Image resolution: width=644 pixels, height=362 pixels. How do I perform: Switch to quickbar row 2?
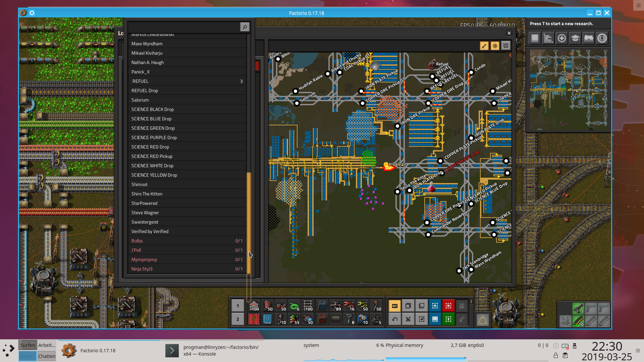point(238,319)
